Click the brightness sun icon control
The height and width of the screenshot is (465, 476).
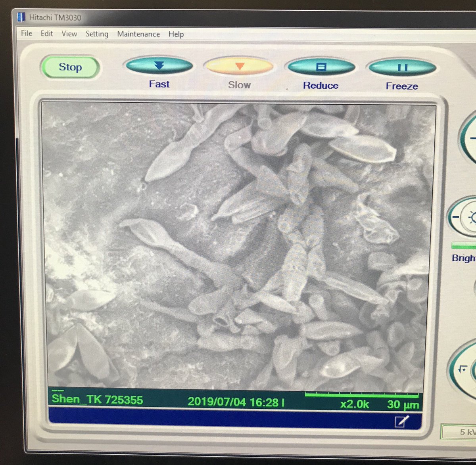click(472, 218)
